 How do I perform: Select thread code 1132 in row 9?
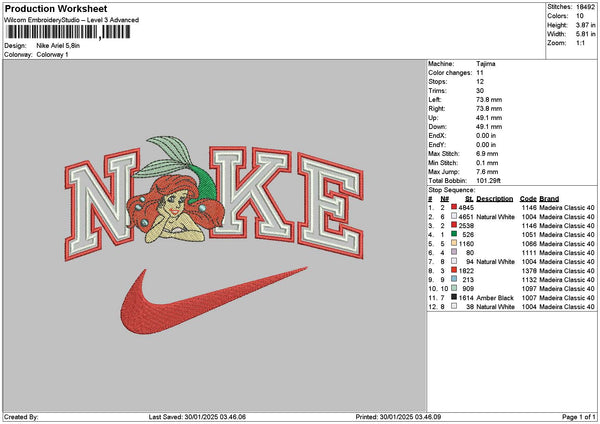pyautogui.click(x=528, y=280)
